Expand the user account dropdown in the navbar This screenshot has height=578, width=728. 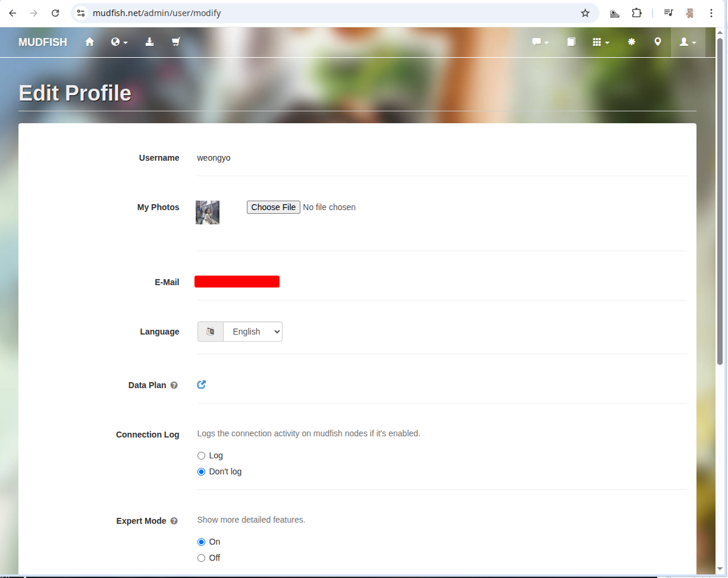click(688, 42)
